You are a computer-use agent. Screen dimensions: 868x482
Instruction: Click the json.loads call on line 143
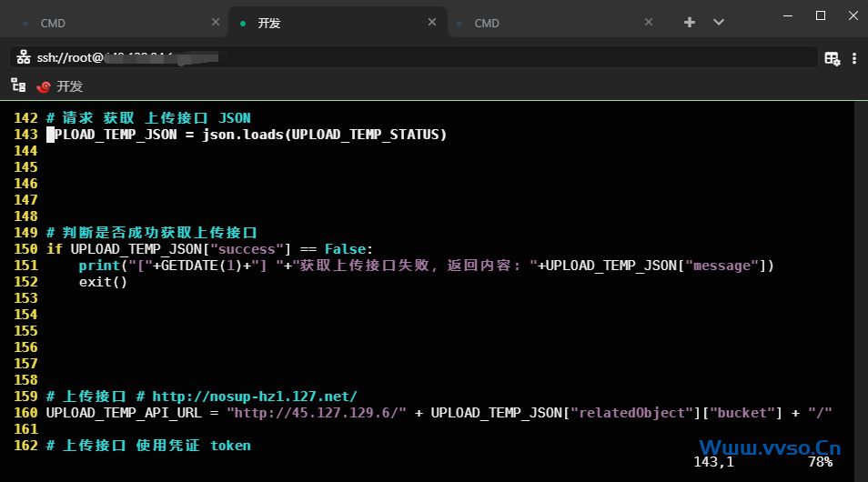click(x=244, y=135)
